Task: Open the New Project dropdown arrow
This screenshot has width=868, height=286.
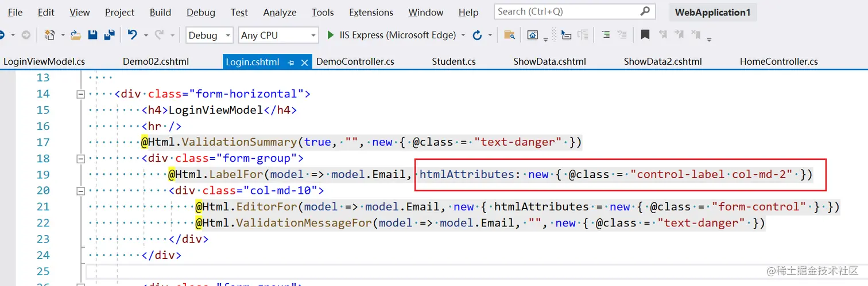Action: click(x=62, y=36)
